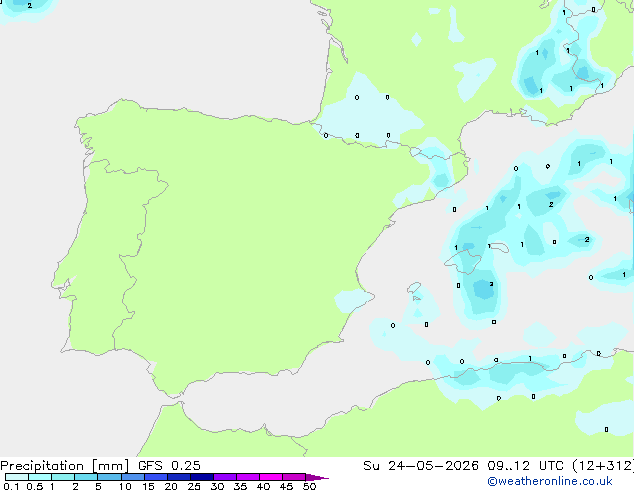This screenshot has height=490, width=634.
Task: Click the 35–40 mm violet legend swatch
Action: (248, 477)
